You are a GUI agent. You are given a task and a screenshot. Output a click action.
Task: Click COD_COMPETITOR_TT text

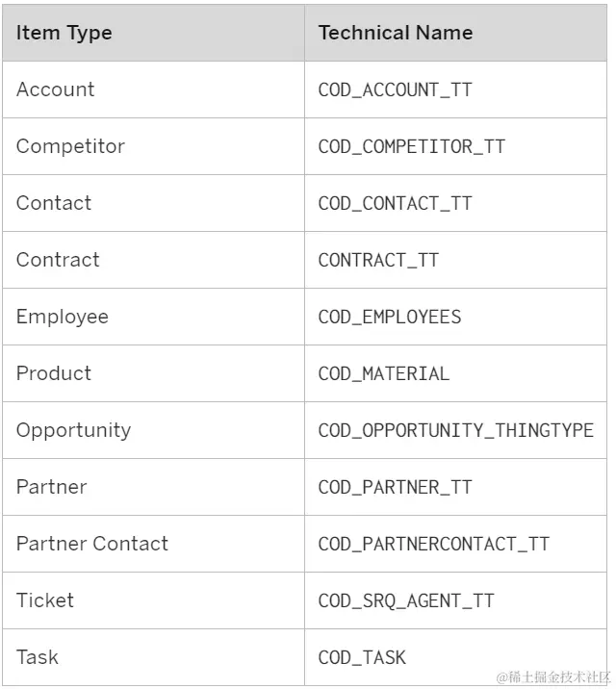click(411, 147)
